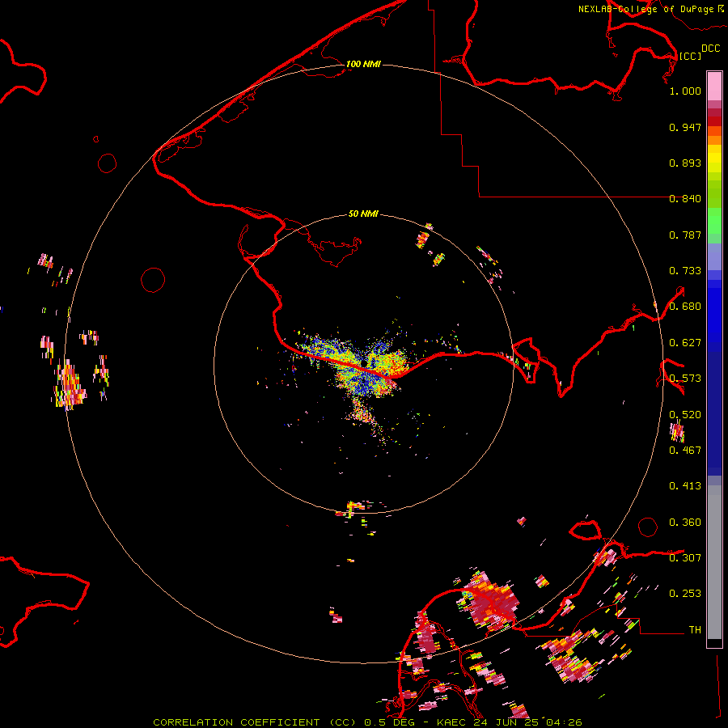Click the "50 NMI" range ring label
This screenshot has height=728, width=728.
coord(363,214)
